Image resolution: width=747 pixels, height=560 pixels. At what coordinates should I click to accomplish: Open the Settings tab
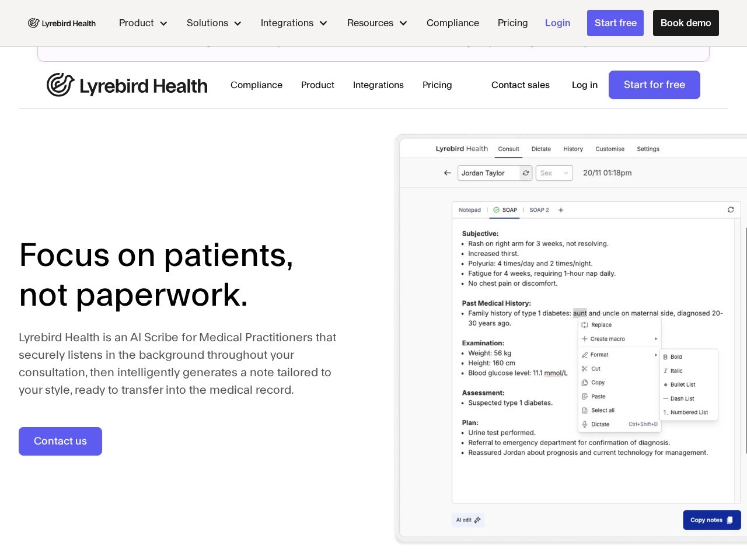click(648, 149)
